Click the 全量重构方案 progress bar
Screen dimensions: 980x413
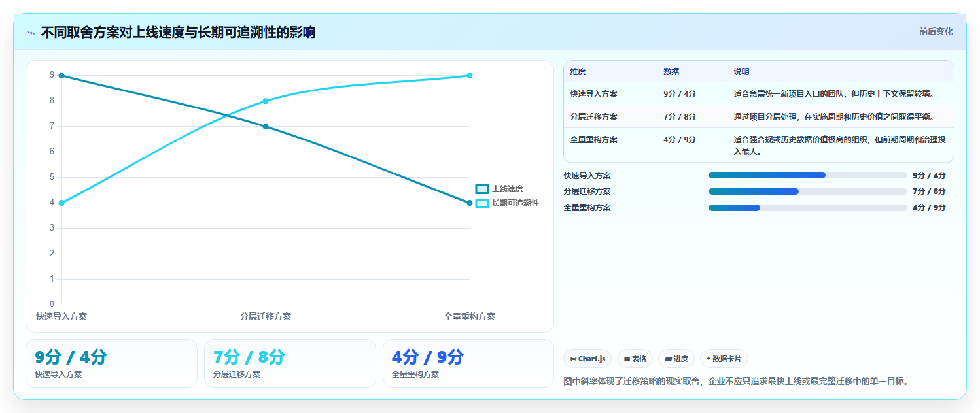(808, 208)
